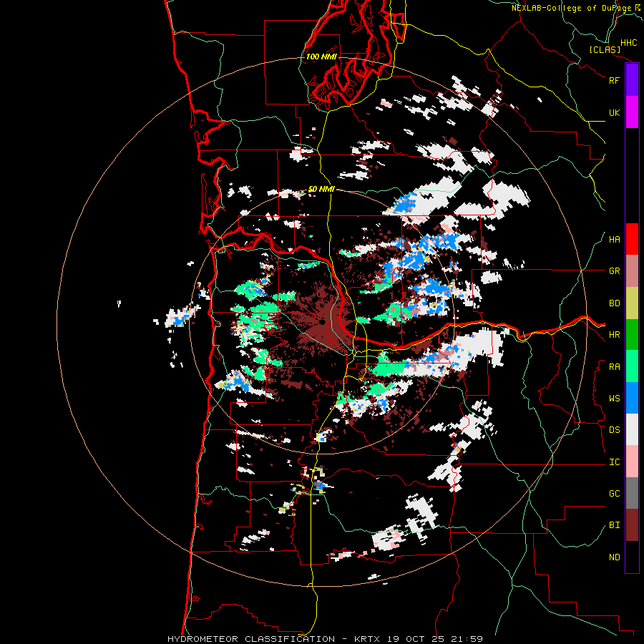
Task: Click the RA light green swatch
Action: [x=632, y=366]
